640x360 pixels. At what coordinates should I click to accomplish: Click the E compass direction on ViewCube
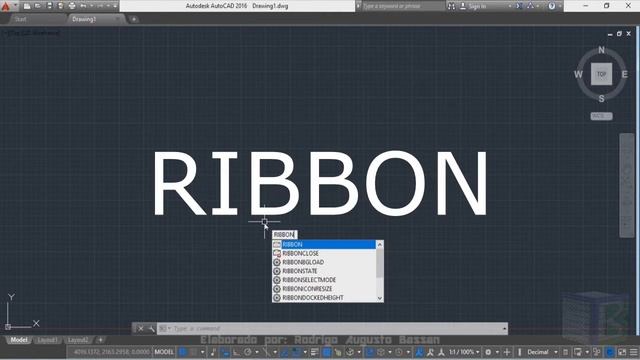tap(624, 74)
